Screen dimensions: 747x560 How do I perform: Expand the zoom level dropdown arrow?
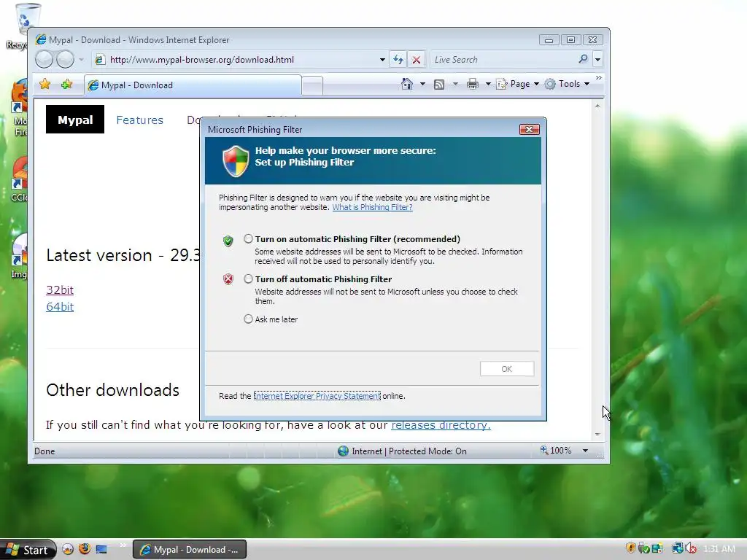[x=585, y=451]
